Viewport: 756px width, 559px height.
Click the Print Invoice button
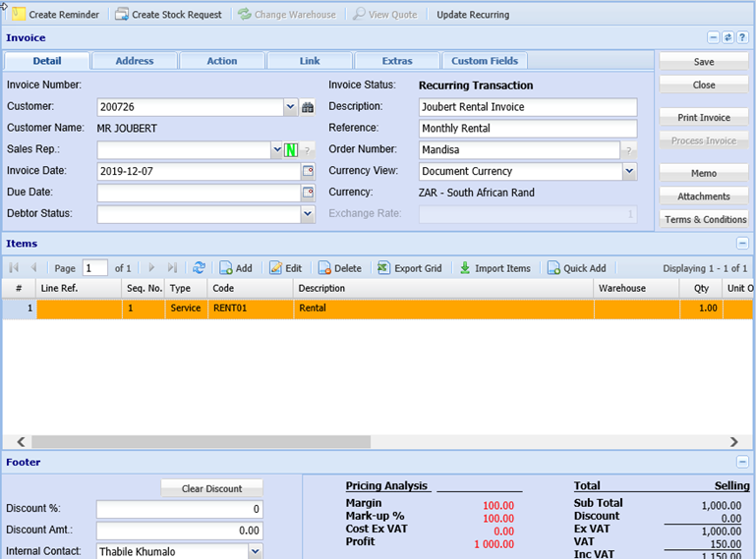(x=704, y=118)
